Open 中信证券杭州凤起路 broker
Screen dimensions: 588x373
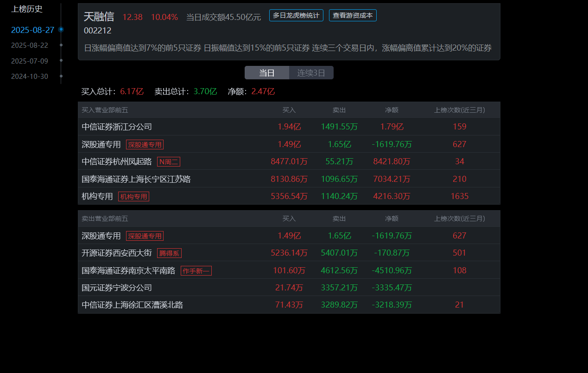point(117,161)
